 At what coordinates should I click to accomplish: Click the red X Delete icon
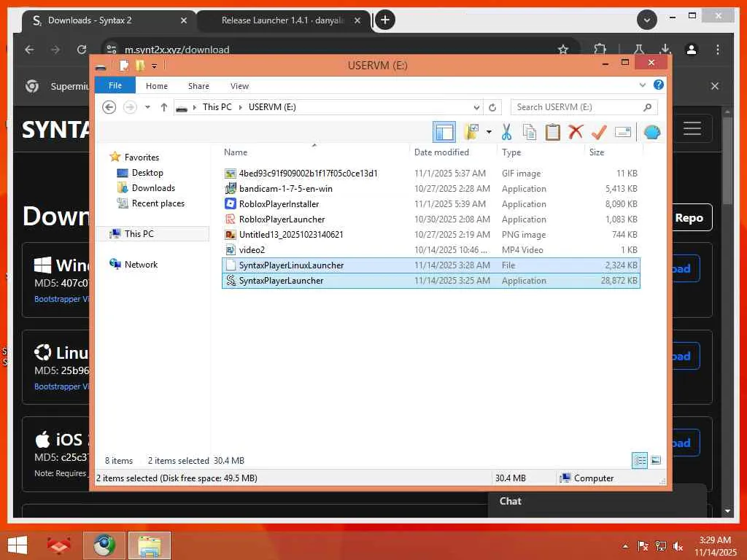pos(576,132)
